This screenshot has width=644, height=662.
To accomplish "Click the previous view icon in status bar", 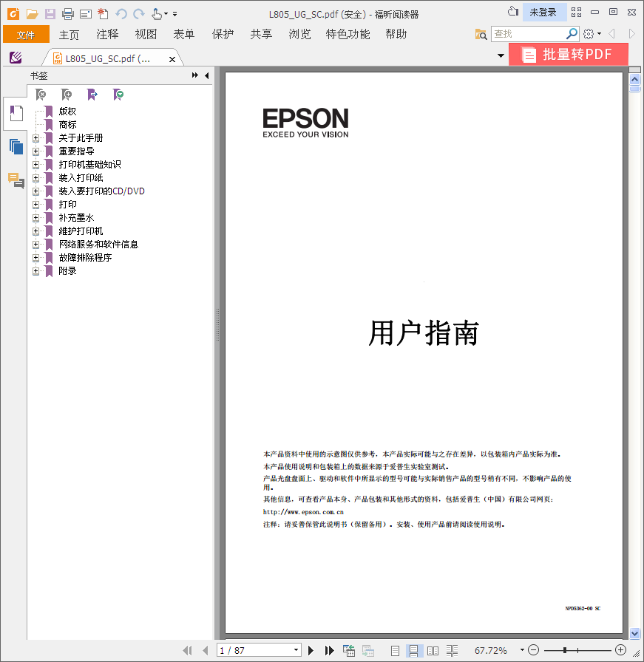I will (349, 651).
